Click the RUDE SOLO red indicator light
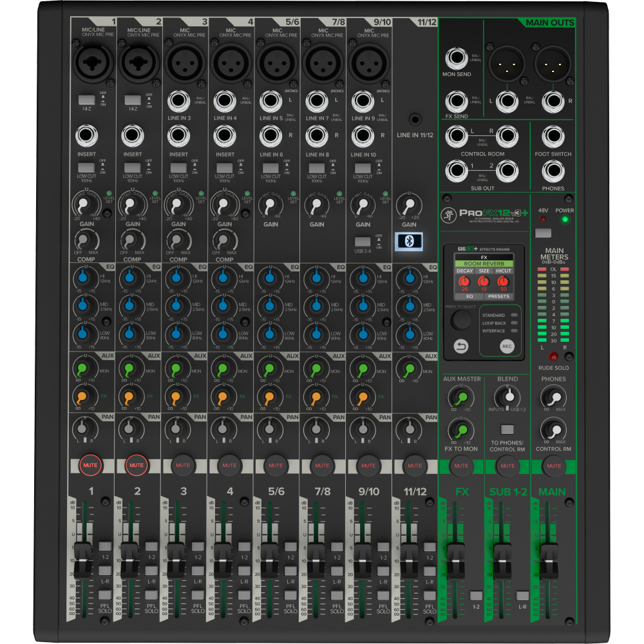The width and height of the screenshot is (644, 644). point(553,356)
